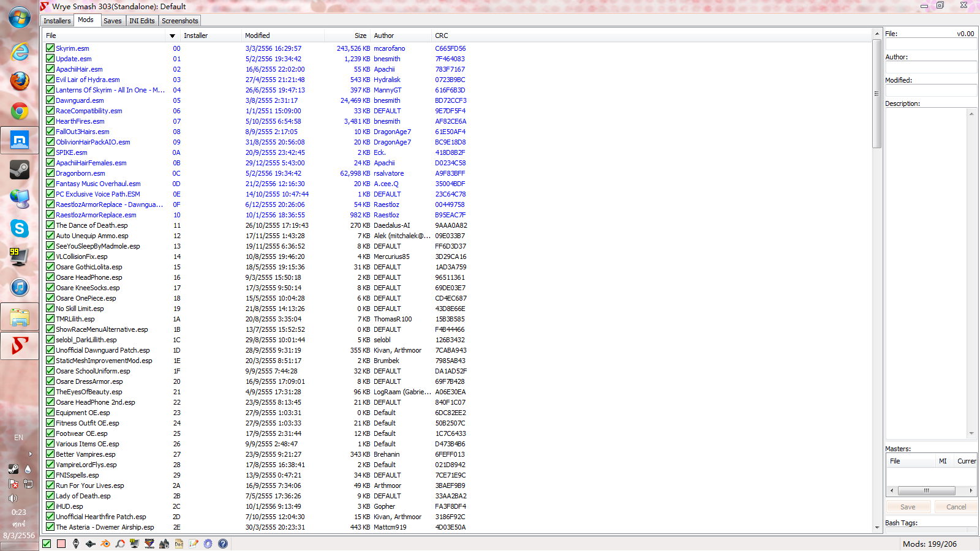Click the Cancel button in details panel
This screenshot has width=980, height=551.
coord(956,507)
